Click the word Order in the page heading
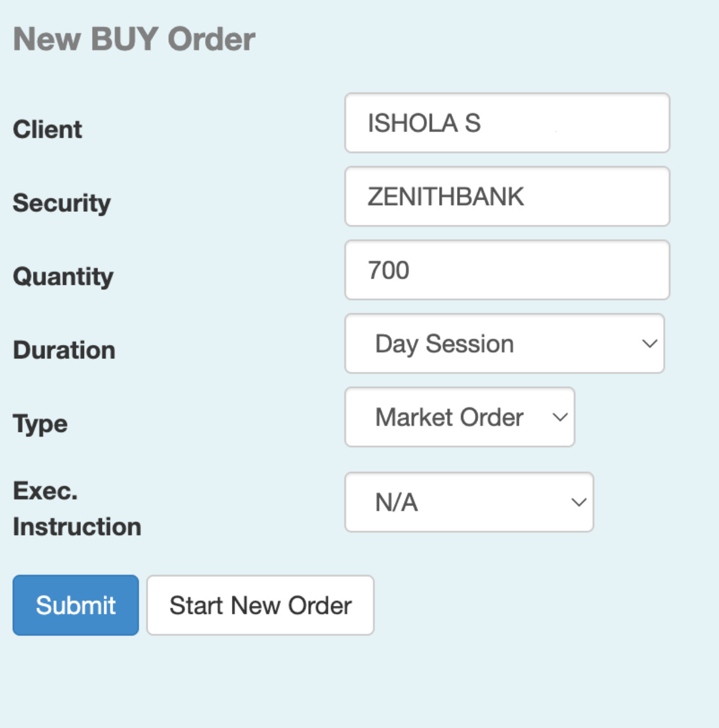 (x=211, y=39)
